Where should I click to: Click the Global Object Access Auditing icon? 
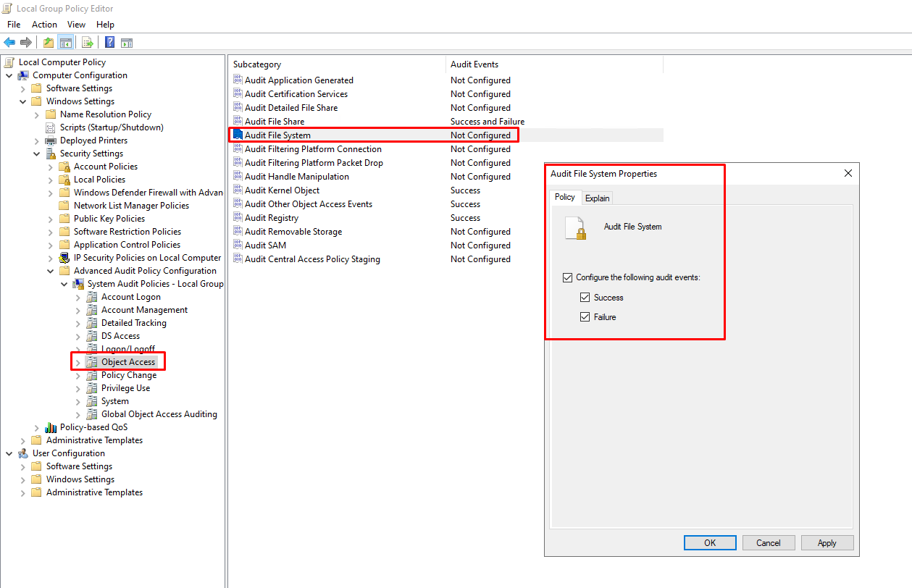pos(92,414)
